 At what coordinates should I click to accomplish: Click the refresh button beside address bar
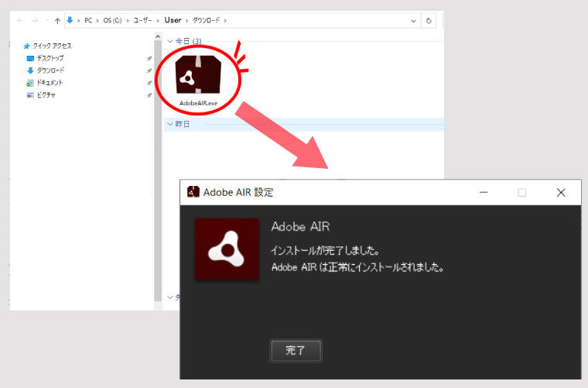pos(429,21)
